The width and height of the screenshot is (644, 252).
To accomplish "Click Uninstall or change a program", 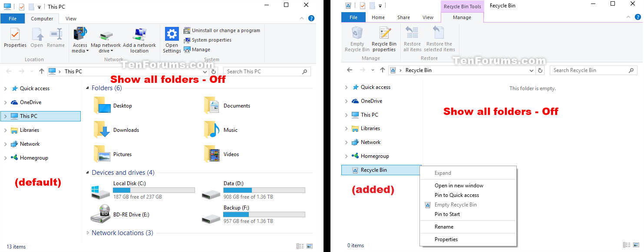I will pyautogui.click(x=222, y=30).
